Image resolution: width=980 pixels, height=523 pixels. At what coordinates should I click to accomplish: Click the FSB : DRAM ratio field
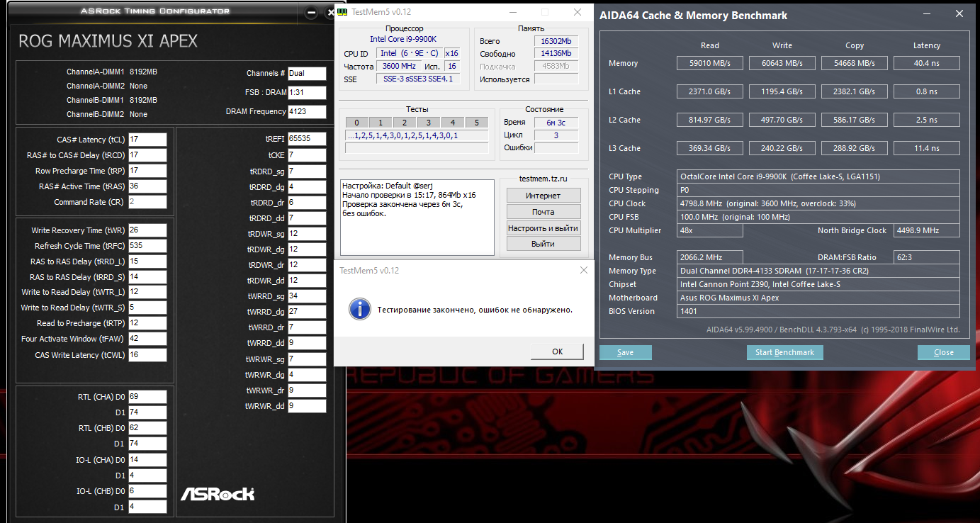[x=307, y=93]
